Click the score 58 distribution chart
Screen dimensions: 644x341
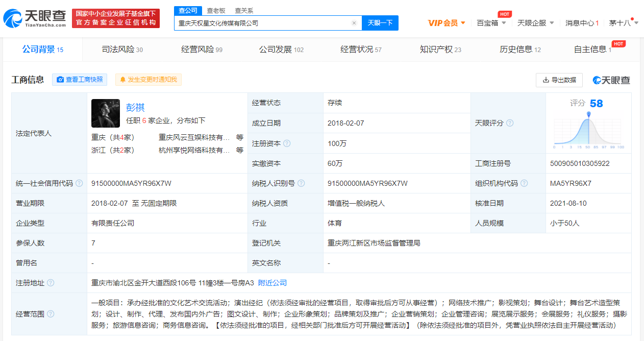(589, 130)
